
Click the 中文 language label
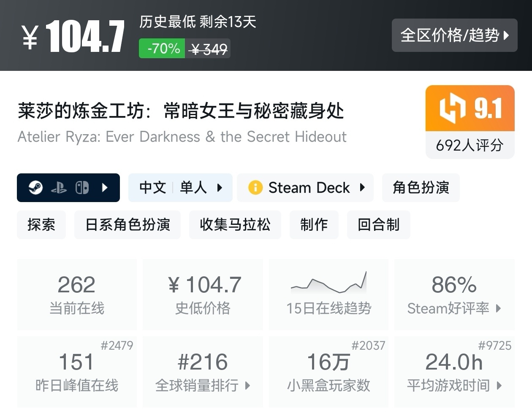pos(153,187)
